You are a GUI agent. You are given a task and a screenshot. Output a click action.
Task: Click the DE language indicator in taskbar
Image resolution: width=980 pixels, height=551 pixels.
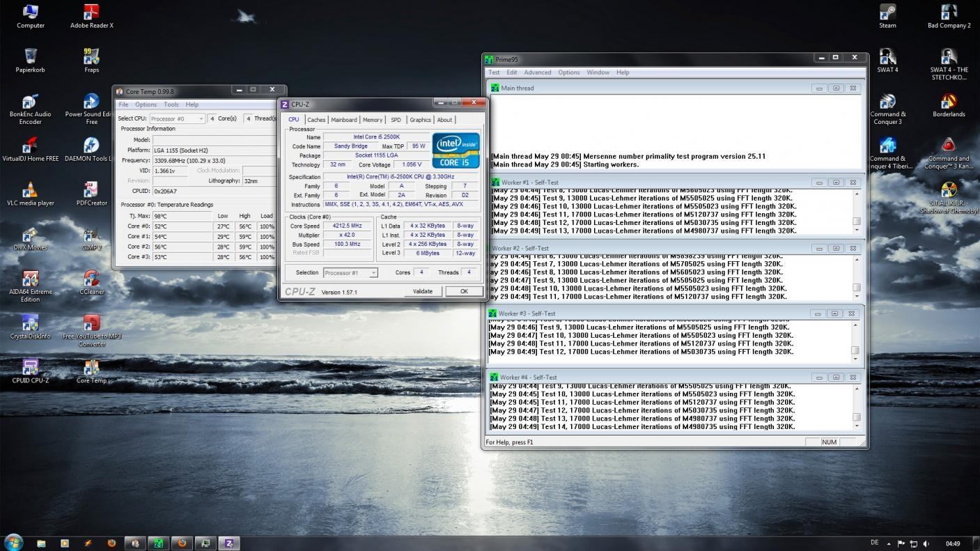875,543
